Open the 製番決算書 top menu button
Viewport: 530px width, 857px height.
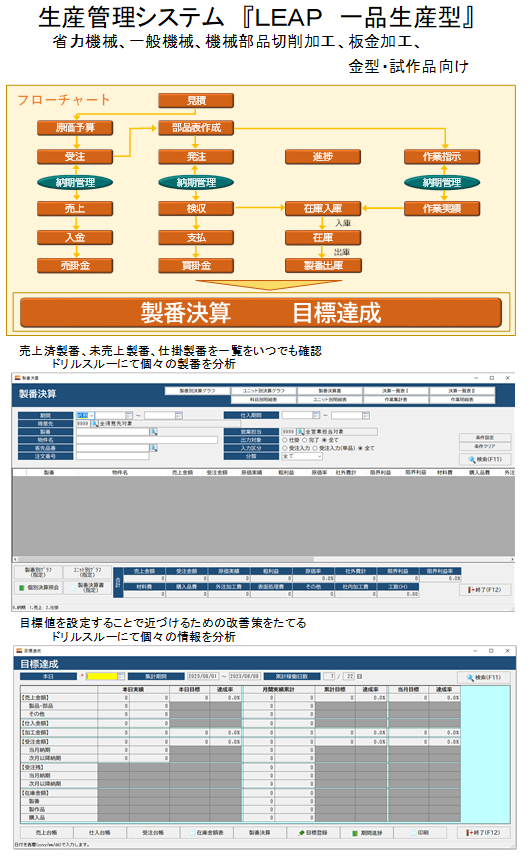tap(330, 391)
